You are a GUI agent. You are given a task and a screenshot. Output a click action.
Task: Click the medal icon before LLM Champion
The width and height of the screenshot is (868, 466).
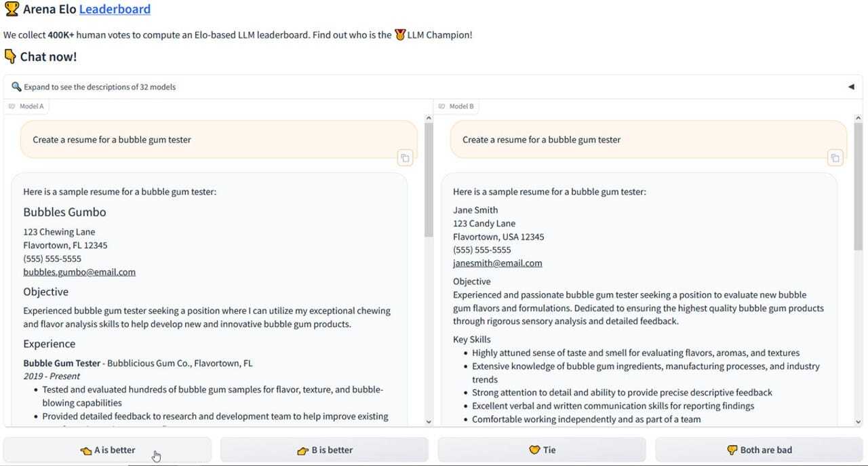pos(399,35)
